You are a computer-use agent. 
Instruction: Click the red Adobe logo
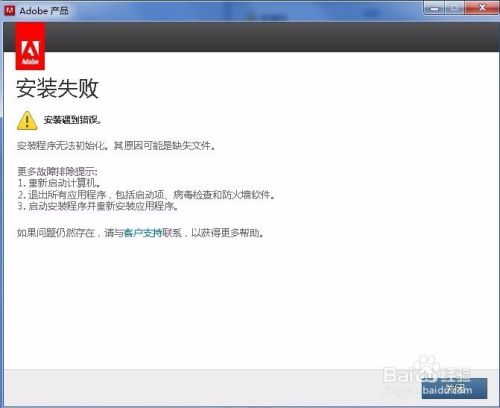coord(30,47)
